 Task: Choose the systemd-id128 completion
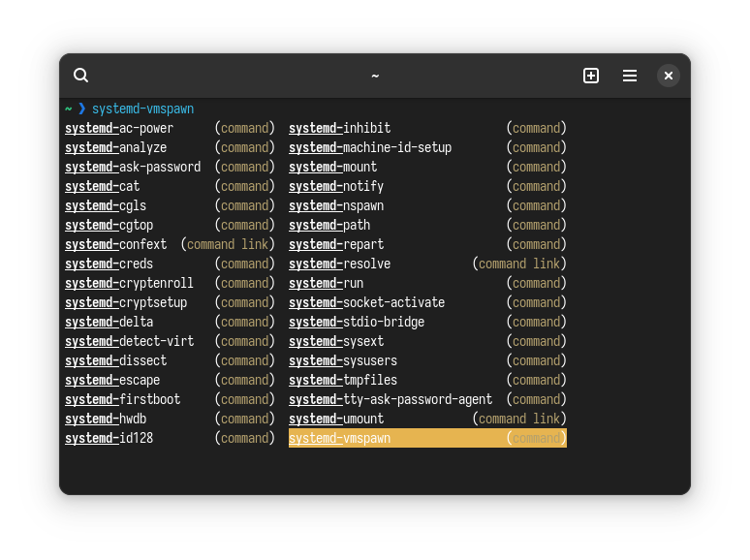click(x=109, y=438)
